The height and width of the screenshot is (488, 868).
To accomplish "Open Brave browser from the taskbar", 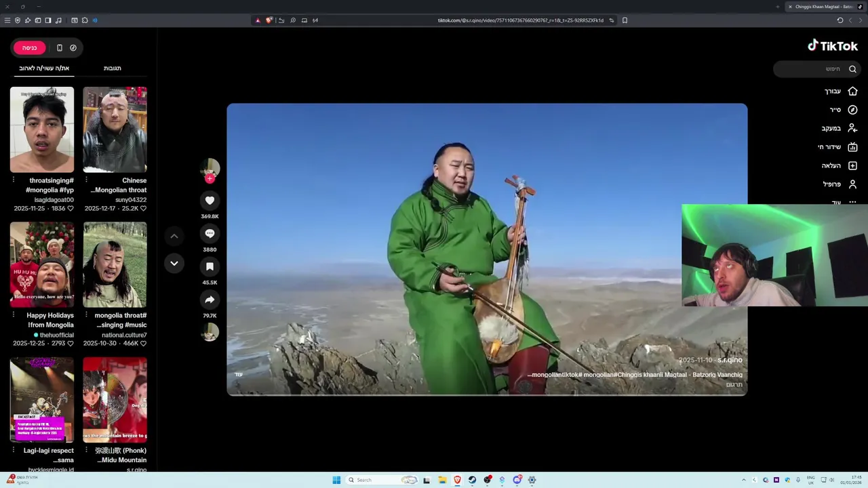I will click(x=457, y=480).
